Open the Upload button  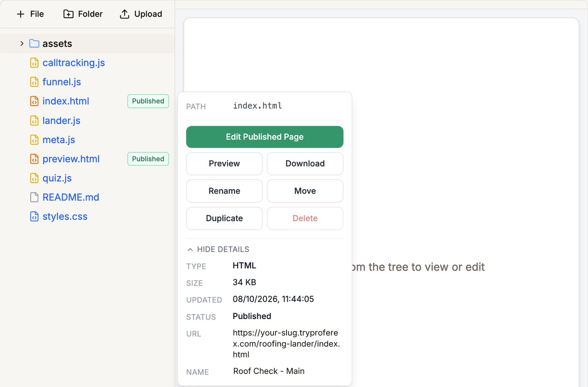click(141, 14)
